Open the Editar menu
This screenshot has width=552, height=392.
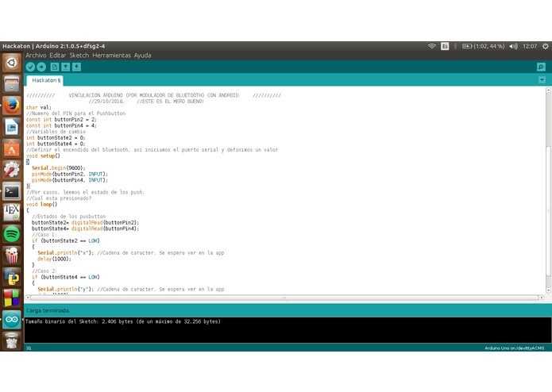point(58,56)
